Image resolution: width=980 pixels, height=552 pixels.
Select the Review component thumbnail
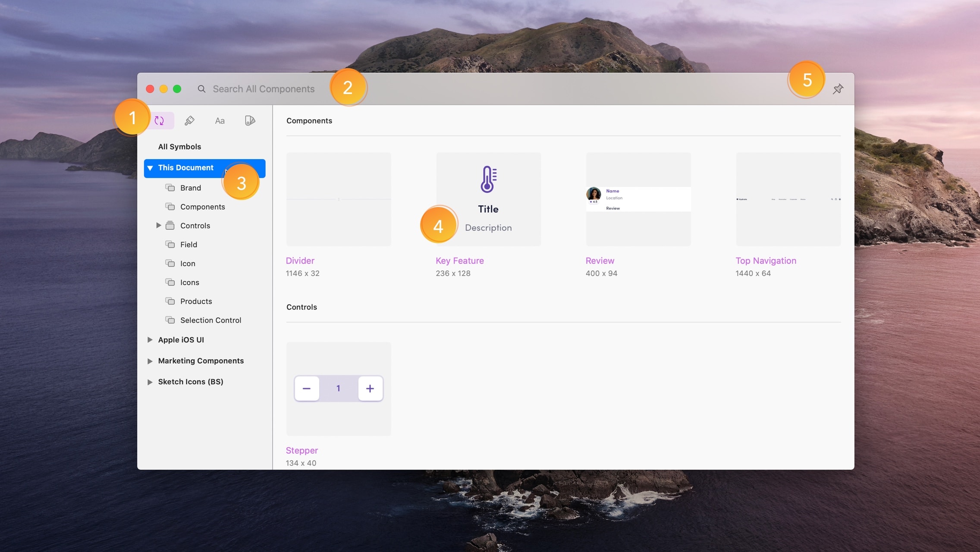click(638, 199)
